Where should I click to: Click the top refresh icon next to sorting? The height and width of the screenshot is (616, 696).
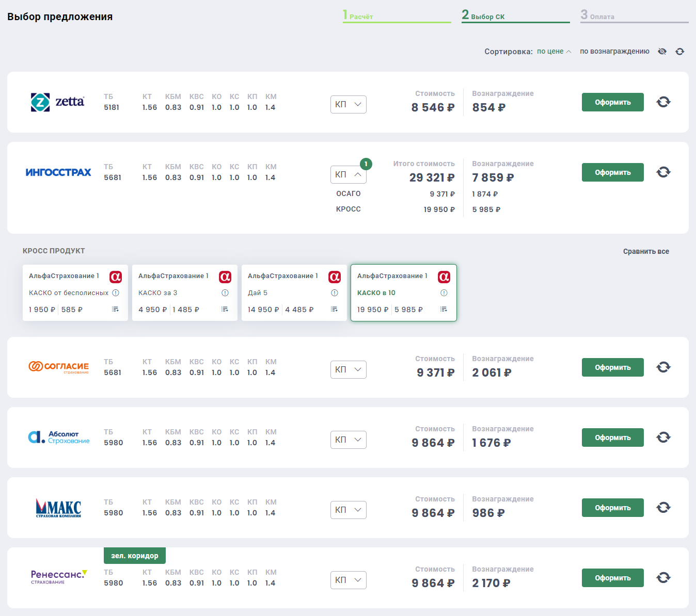pyautogui.click(x=680, y=52)
